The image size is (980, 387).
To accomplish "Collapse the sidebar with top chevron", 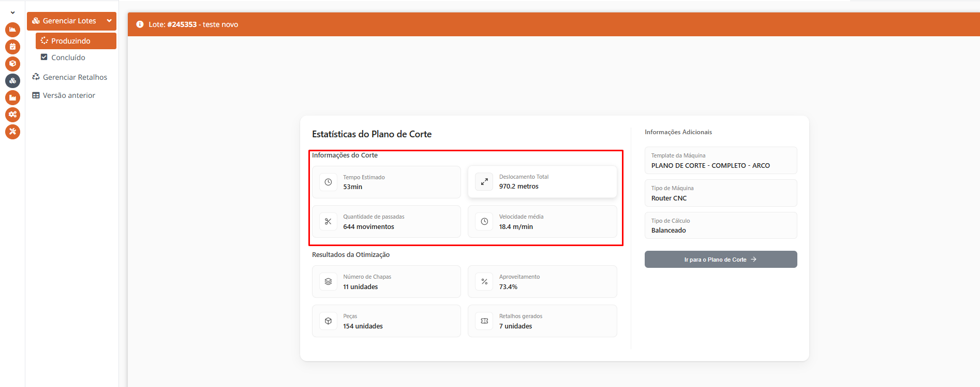I will click(x=12, y=12).
